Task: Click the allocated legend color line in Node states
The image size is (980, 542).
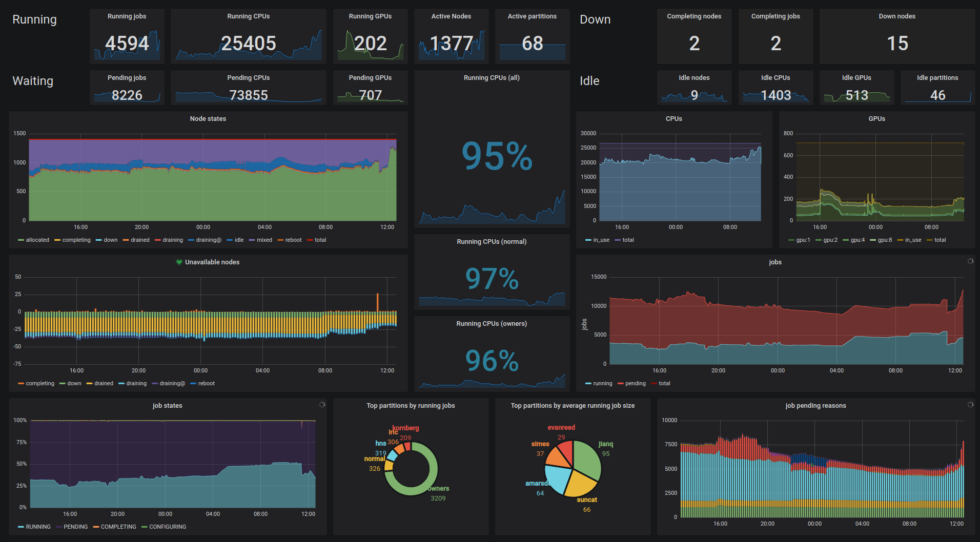Action: (x=21, y=240)
